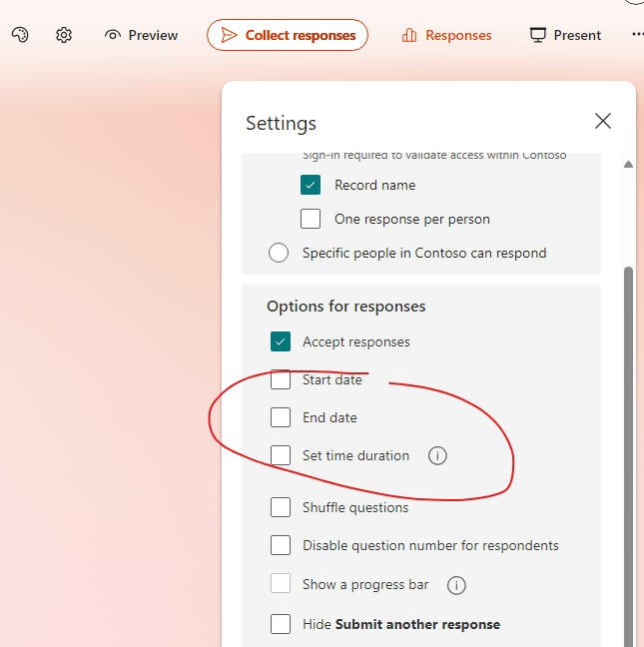Screen dimensions: 644x647
Task: Check Disable question number for respondents
Action: pyautogui.click(x=281, y=545)
